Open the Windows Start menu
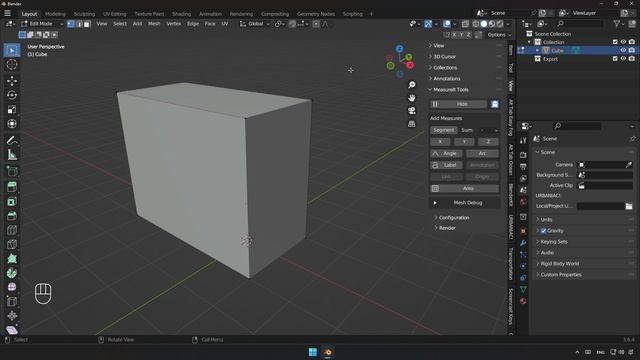 click(313, 352)
